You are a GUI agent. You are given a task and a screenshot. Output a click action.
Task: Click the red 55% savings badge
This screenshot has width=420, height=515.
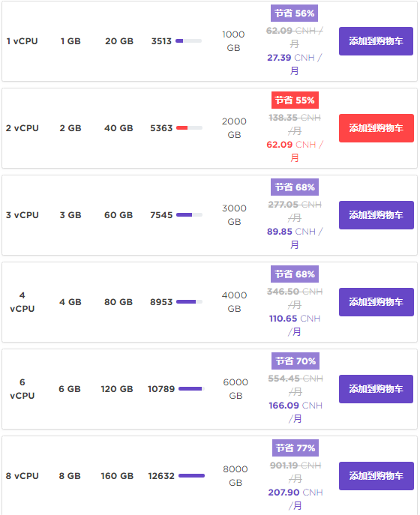click(295, 100)
